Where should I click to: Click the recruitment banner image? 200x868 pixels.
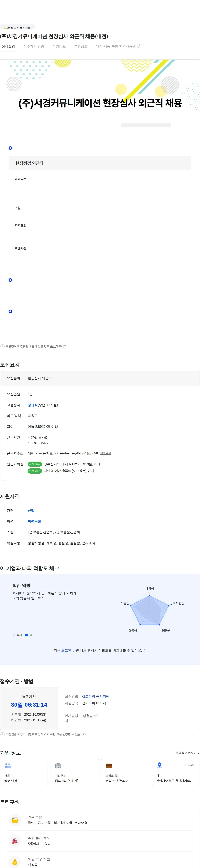point(100,91)
